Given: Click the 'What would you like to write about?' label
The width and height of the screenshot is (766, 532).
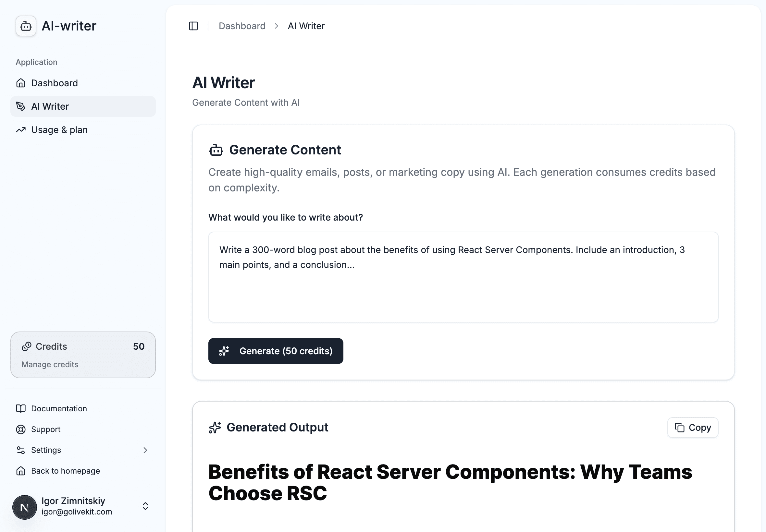Looking at the screenshot, I should (285, 217).
